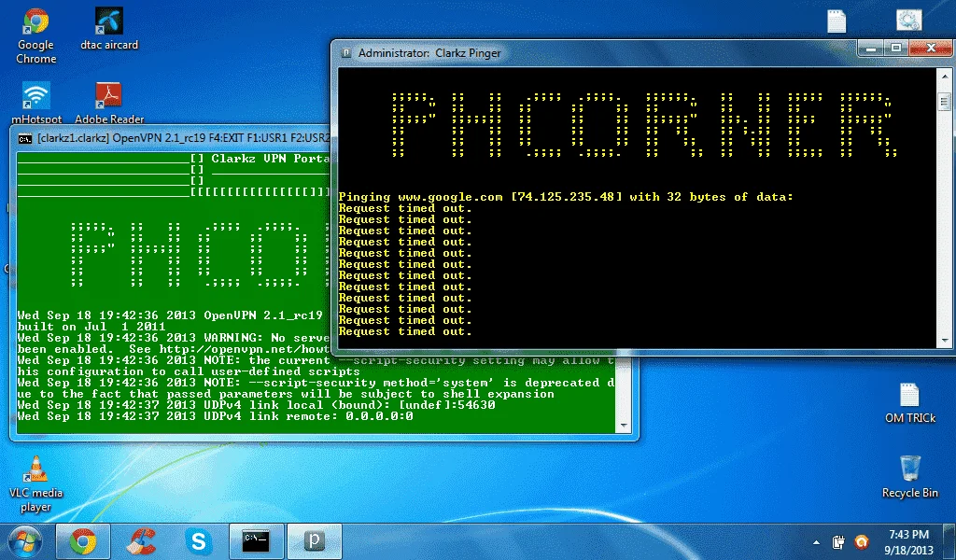Viewport: 956px width, 560px height.
Task: Open Skype from the taskbar
Action: pyautogui.click(x=198, y=541)
